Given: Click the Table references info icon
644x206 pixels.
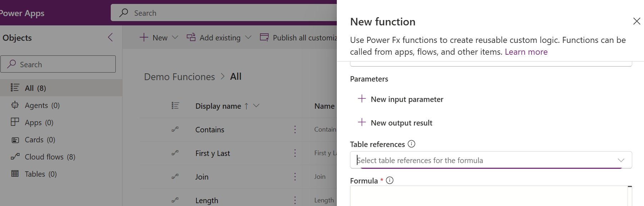Looking at the screenshot, I should (x=411, y=144).
